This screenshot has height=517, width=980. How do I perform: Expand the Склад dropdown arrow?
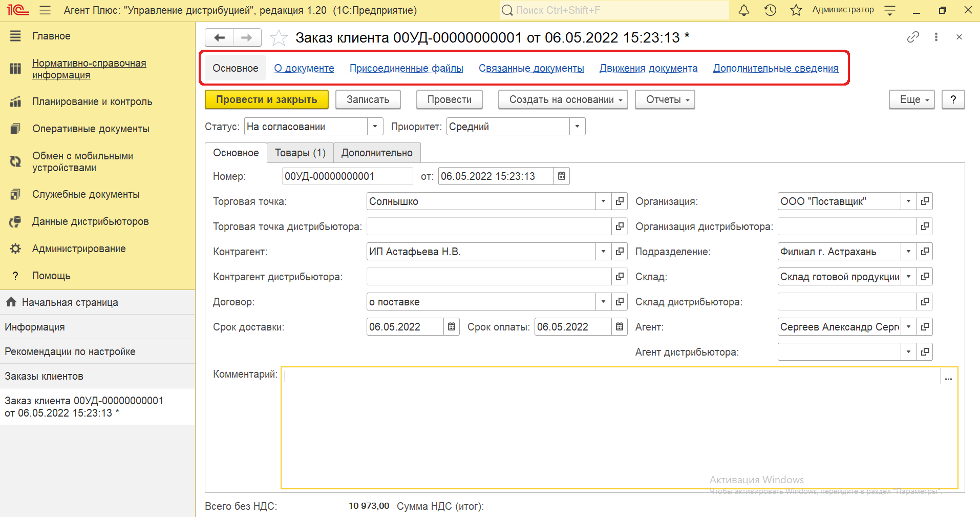(908, 277)
